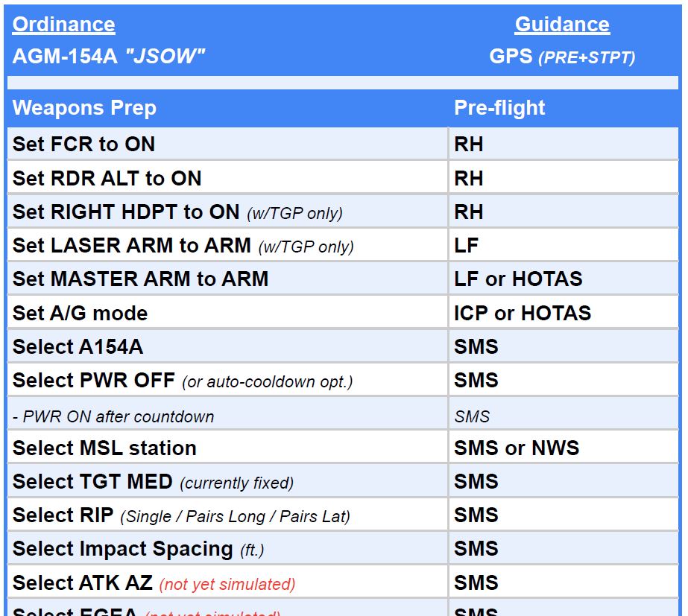Click the underlined Guidance header
Viewport: 688px width, 616px height.
tap(562, 25)
